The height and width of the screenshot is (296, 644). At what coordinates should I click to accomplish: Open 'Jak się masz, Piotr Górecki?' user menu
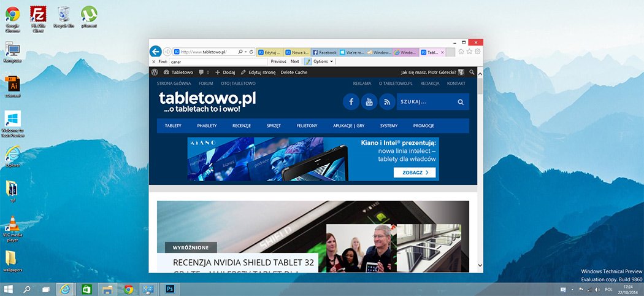(x=432, y=72)
